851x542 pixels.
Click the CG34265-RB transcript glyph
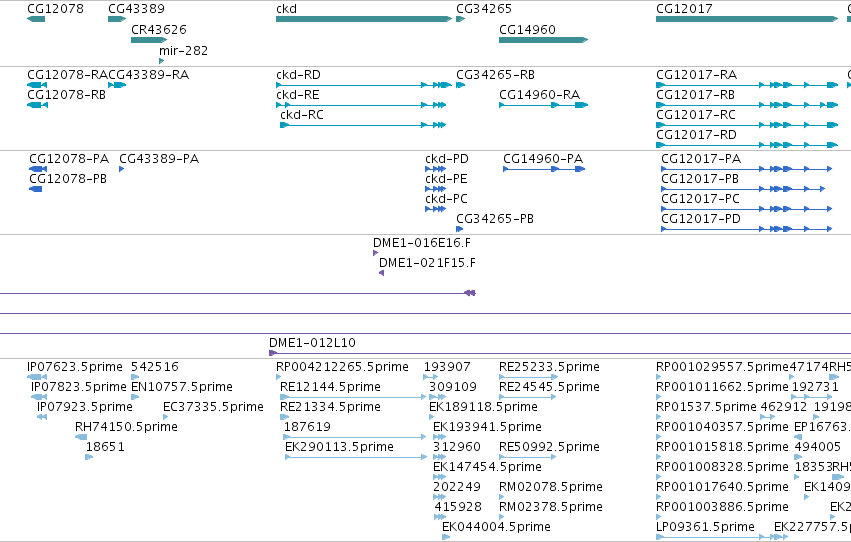[460, 85]
